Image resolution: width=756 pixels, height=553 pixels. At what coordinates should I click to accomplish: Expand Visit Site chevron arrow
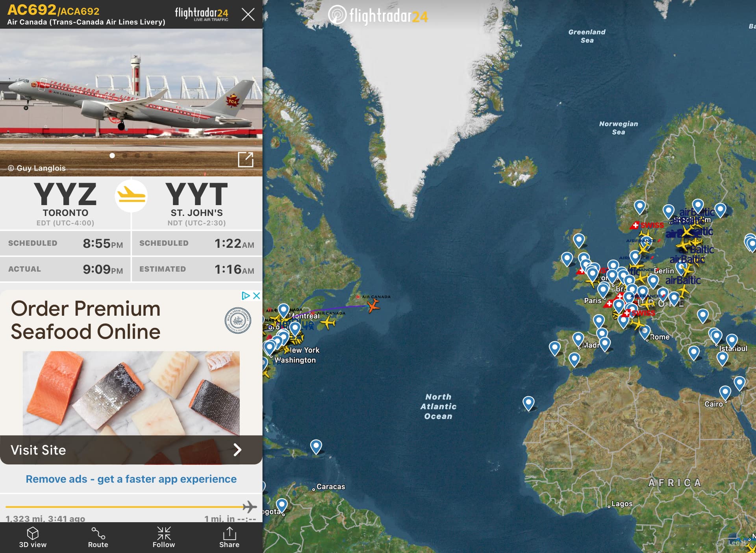[x=237, y=450]
